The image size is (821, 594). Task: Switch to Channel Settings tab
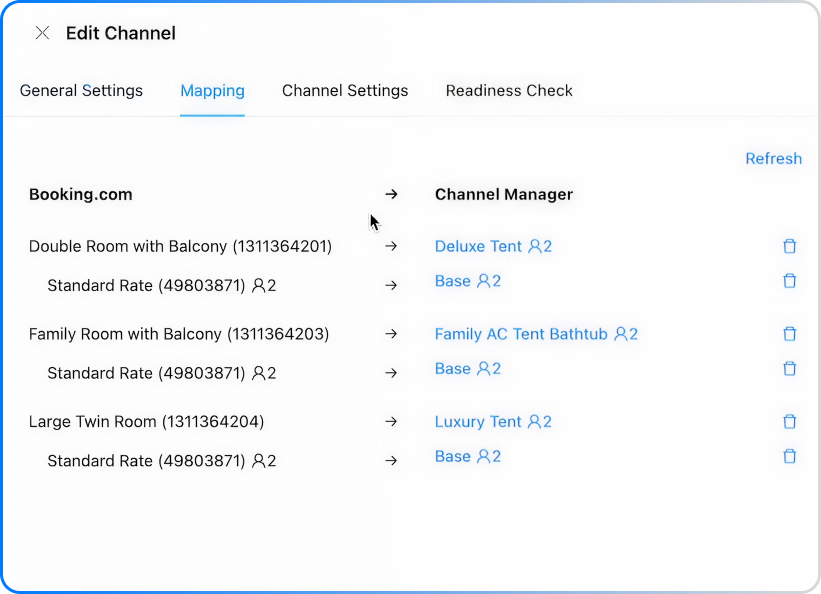point(345,91)
